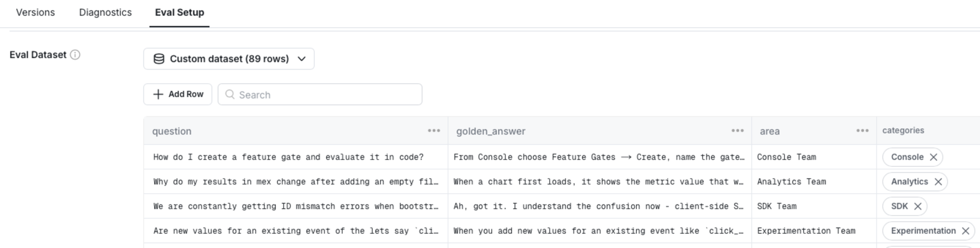This screenshot has width=980, height=248.
Task: Open the question column options menu
Action: (434, 131)
